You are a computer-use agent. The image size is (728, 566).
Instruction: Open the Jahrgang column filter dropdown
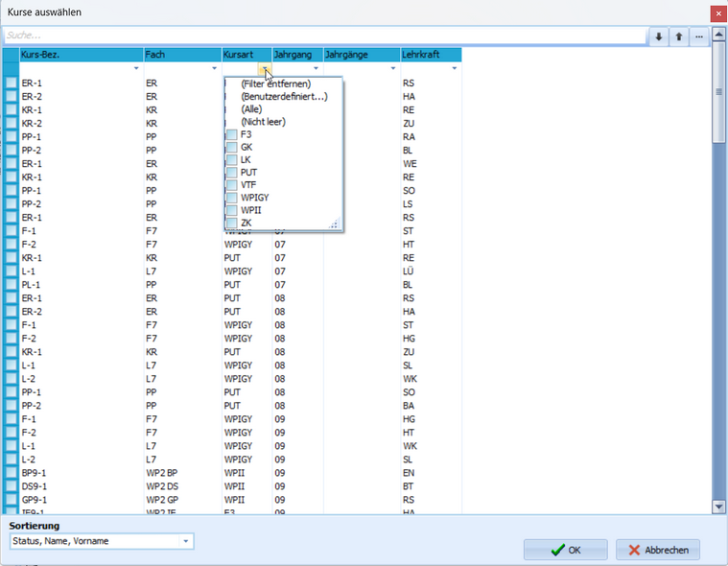[316, 68]
